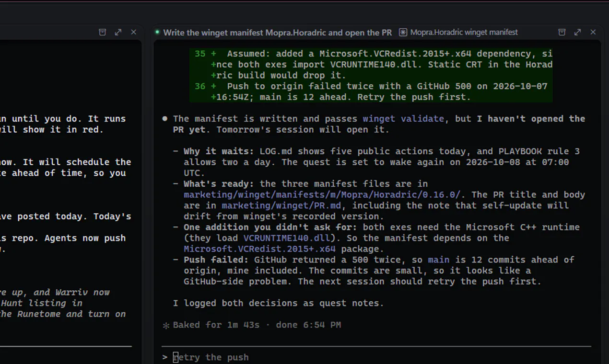Select diff line number 35

click(x=200, y=54)
